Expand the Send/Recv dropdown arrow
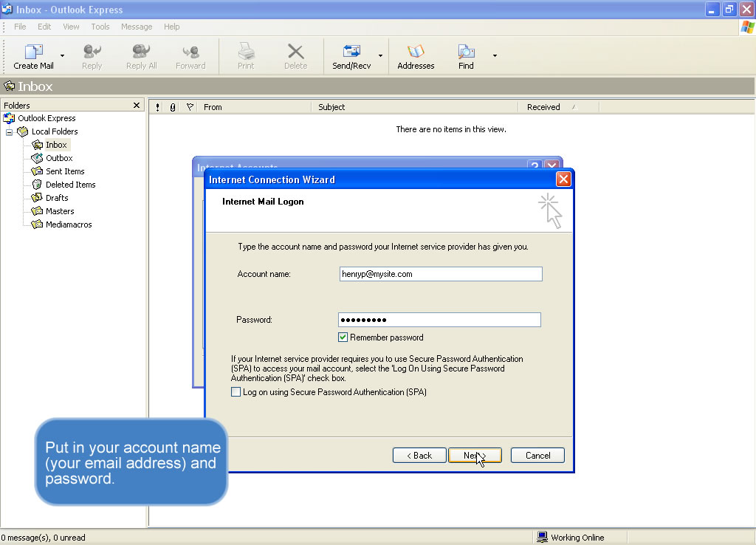 click(381, 55)
